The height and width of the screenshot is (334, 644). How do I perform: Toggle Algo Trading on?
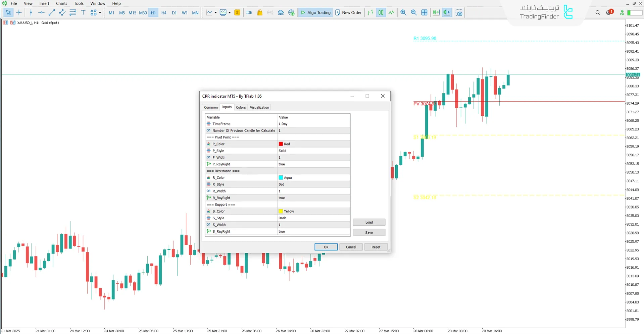click(x=315, y=13)
